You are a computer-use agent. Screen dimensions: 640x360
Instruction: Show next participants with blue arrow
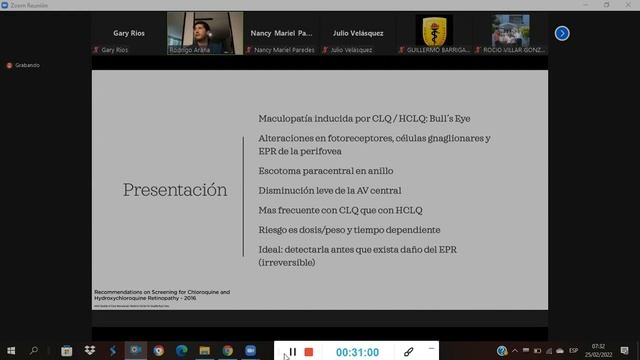[x=562, y=33]
